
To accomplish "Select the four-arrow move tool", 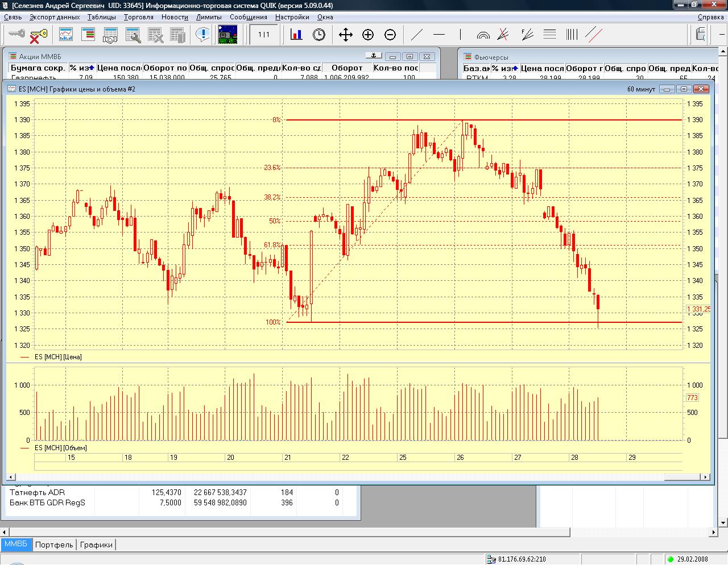I will coord(346,35).
